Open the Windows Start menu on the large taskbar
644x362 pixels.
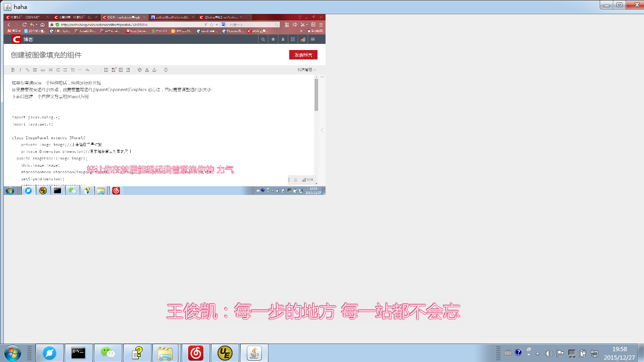13,353
